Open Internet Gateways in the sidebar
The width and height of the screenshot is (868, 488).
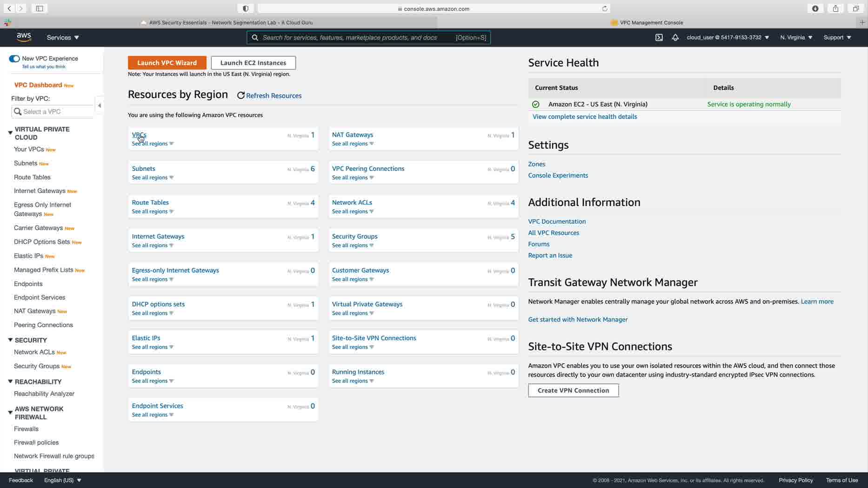[x=40, y=191]
